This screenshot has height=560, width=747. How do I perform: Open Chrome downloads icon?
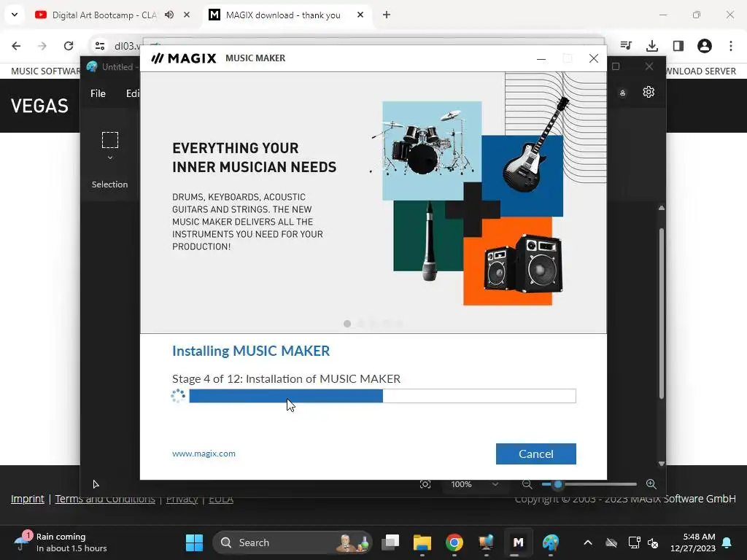click(652, 46)
